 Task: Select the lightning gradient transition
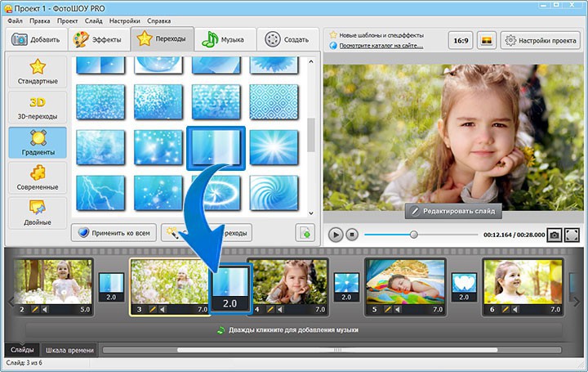100,193
